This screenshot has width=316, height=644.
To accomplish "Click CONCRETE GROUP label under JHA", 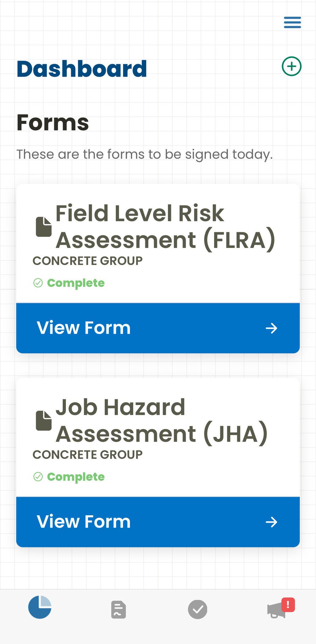I will tap(88, 455).
